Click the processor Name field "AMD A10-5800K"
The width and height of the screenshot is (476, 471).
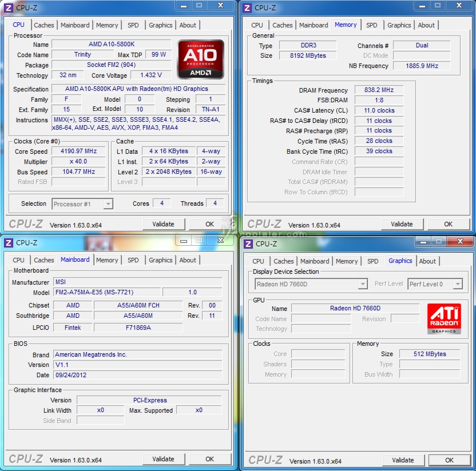tap(112, 44)
